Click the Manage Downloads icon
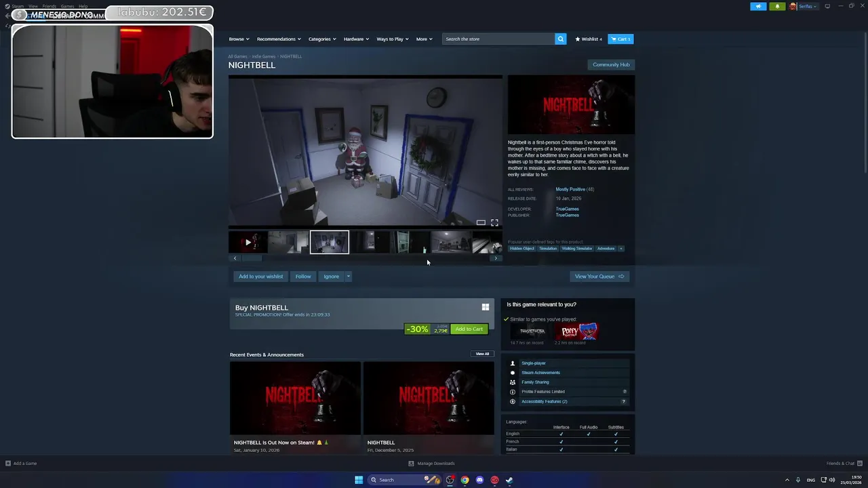The width and height of the screenshot is (868, 488). [411, 464]
